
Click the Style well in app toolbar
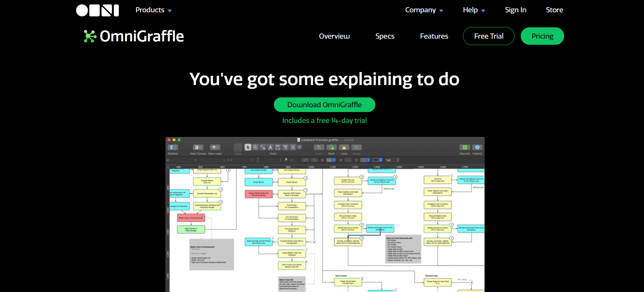[x=238, y=147]
